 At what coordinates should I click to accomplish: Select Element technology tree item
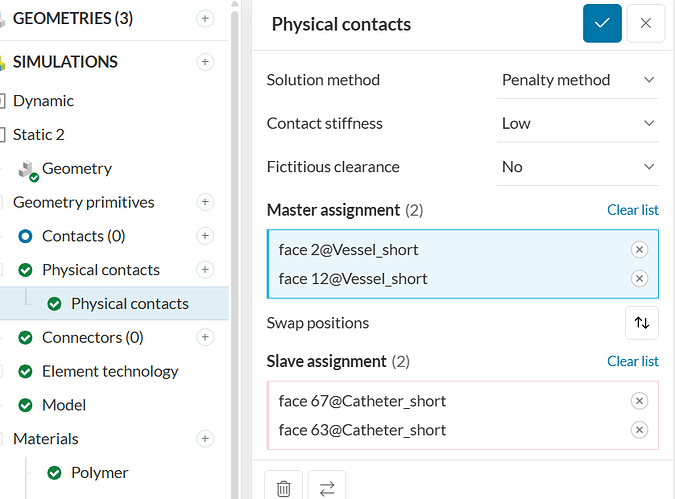pyautogui.click(x=110, y=371)
